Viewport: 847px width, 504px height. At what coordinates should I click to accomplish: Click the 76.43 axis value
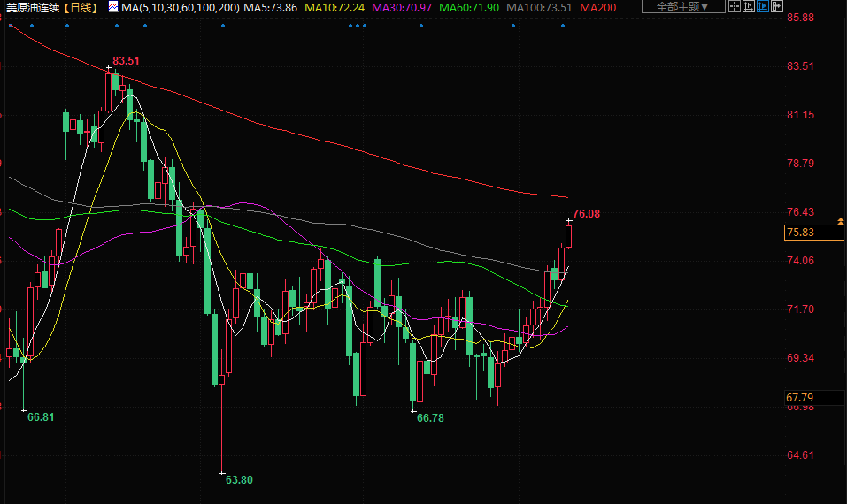pos(800,211)
